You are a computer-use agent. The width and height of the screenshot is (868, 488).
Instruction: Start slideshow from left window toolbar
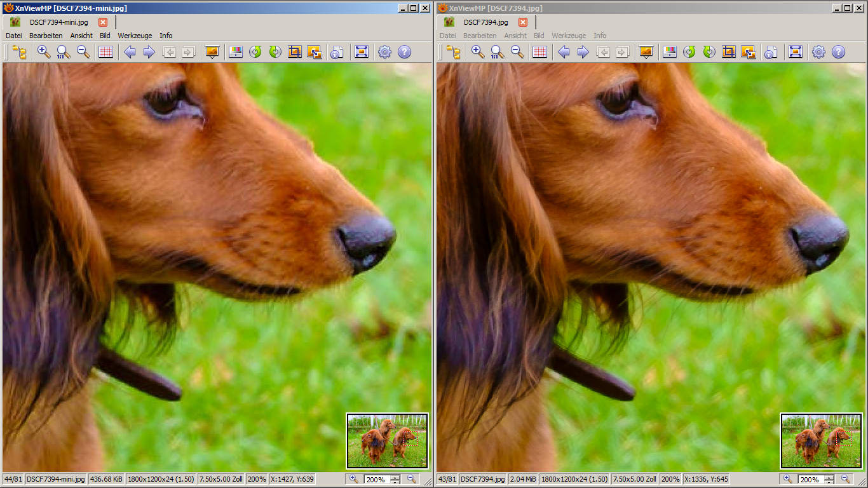coord(212,52)
